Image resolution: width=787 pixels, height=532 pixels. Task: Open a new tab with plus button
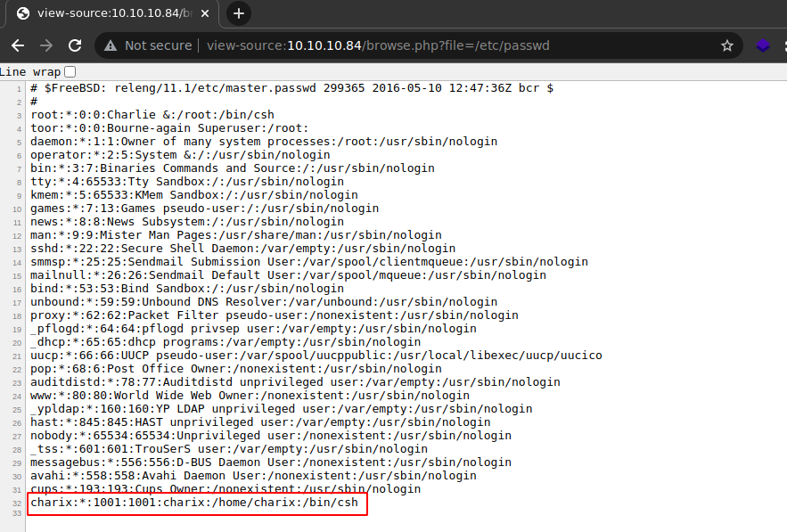(x=239, y=13)
